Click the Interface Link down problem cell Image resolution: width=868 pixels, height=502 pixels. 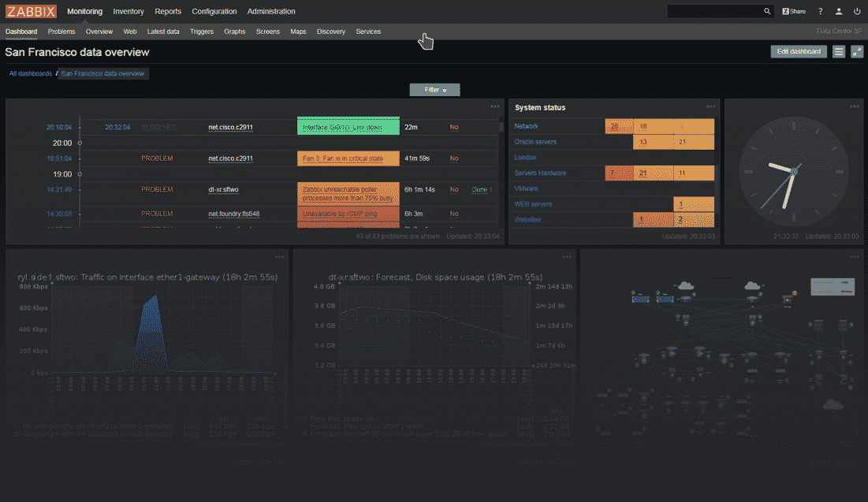point(348,126)
